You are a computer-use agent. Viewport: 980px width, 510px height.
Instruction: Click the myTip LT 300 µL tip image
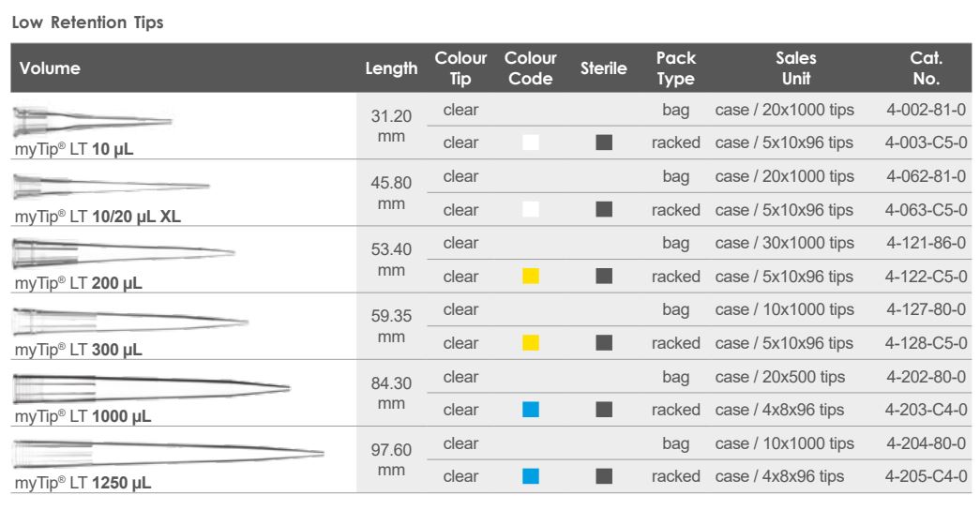(129, 321)
